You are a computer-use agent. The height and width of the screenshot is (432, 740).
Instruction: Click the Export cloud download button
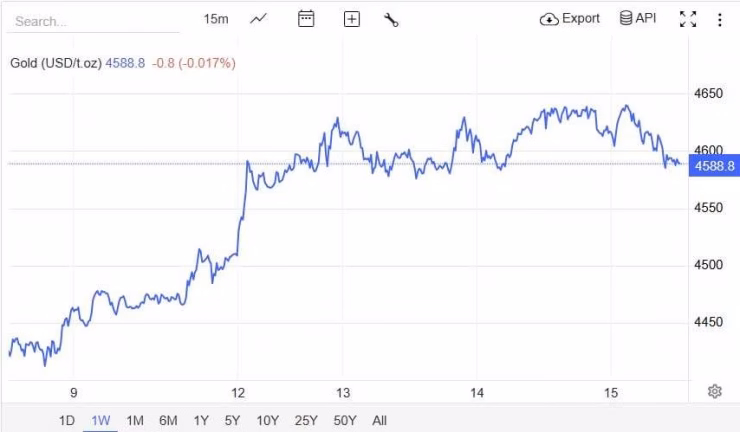pyautogui.click(x=570, y=19)
